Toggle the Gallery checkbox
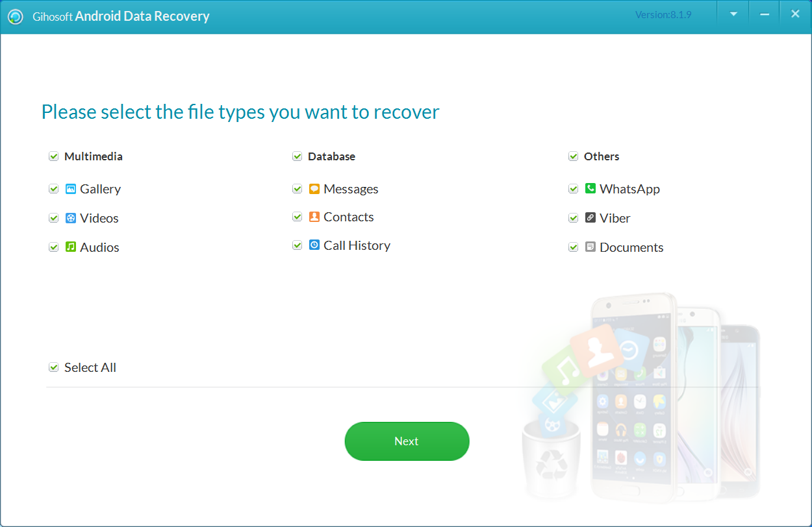812x527 pixels. pyautogui.click(x=54, y=189)
